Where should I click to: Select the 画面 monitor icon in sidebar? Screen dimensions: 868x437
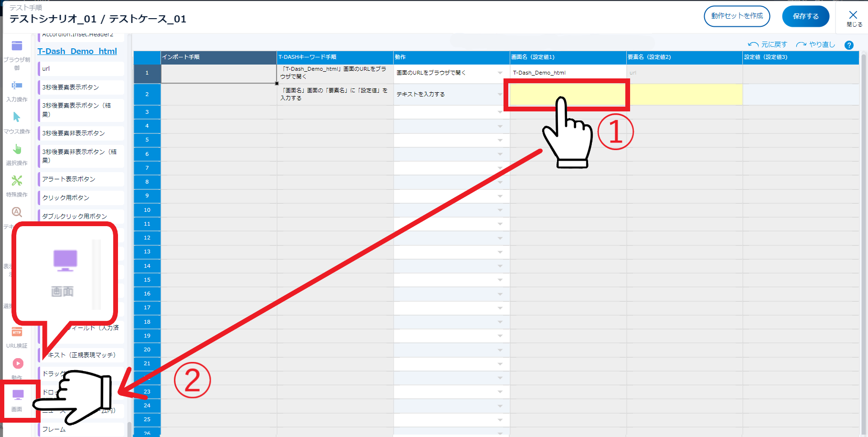coord(18,395)
